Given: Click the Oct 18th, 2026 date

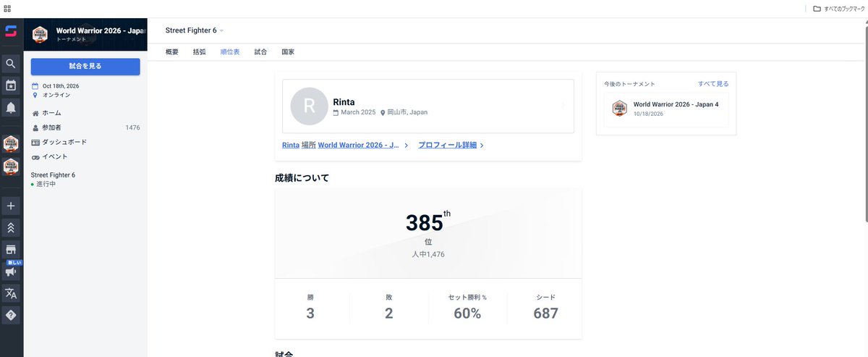Looking at the screenshot, I should click(x=61, y=86).
